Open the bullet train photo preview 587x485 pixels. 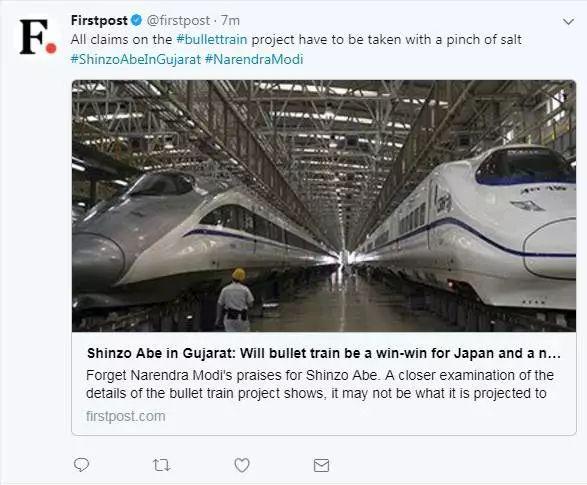click(324, 206)
